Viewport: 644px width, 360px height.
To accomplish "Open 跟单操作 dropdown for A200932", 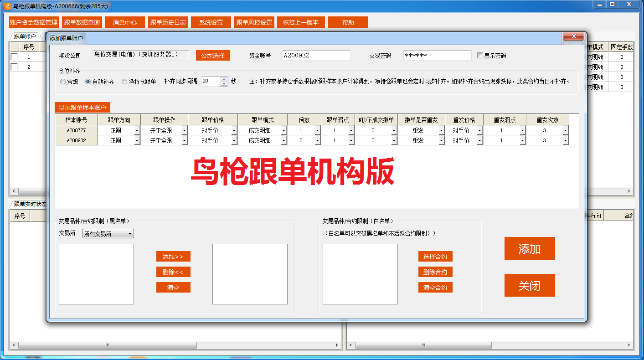I will pos(184,141).
